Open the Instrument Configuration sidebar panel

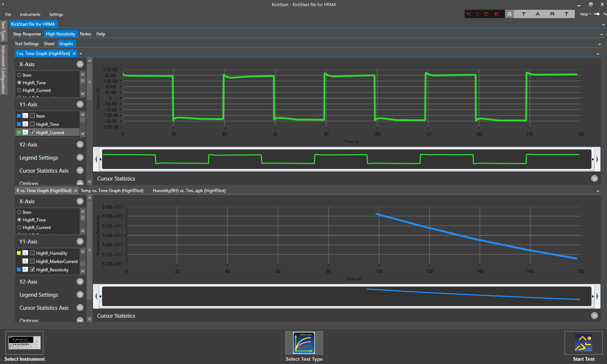tap(4, 69)
